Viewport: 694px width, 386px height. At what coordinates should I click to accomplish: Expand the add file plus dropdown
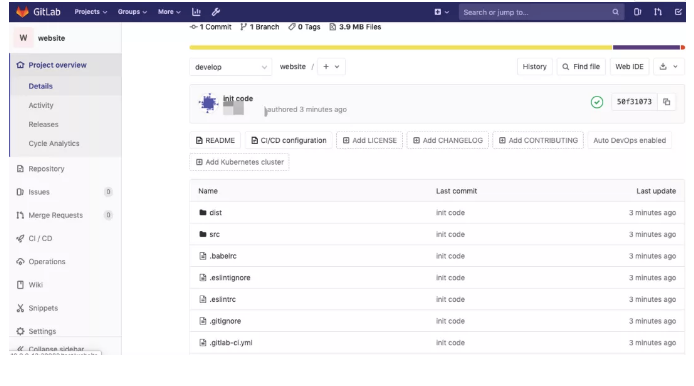331,66
